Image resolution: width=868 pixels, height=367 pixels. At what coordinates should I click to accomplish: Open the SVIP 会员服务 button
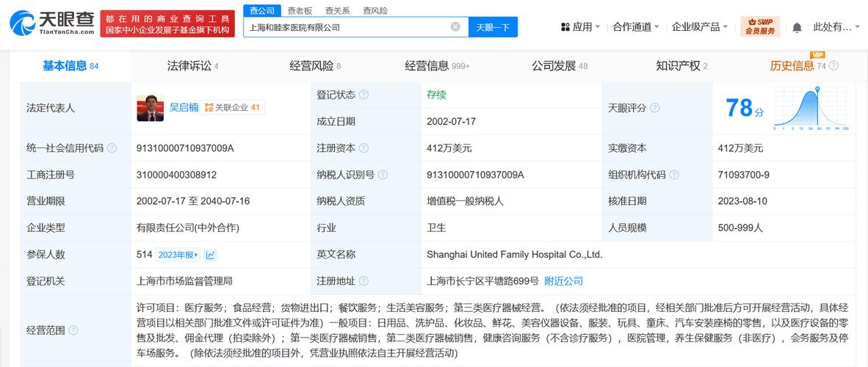[760, 26]
